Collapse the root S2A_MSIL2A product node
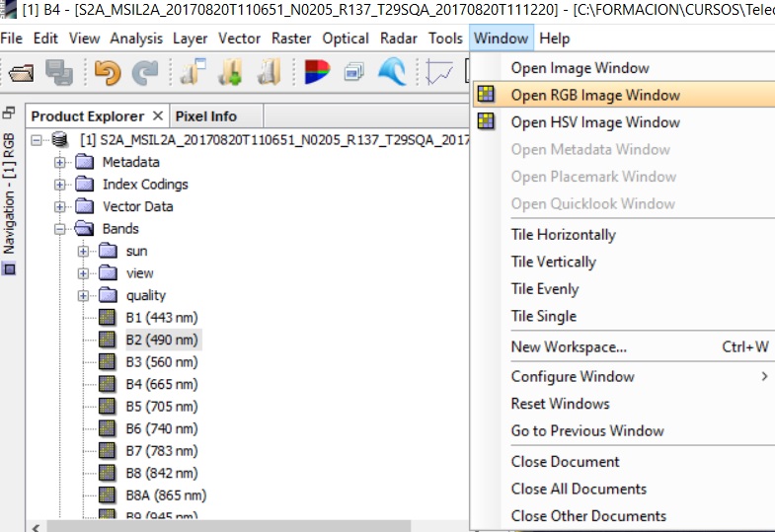The image size is (775, 532). [x=37, y=140]
